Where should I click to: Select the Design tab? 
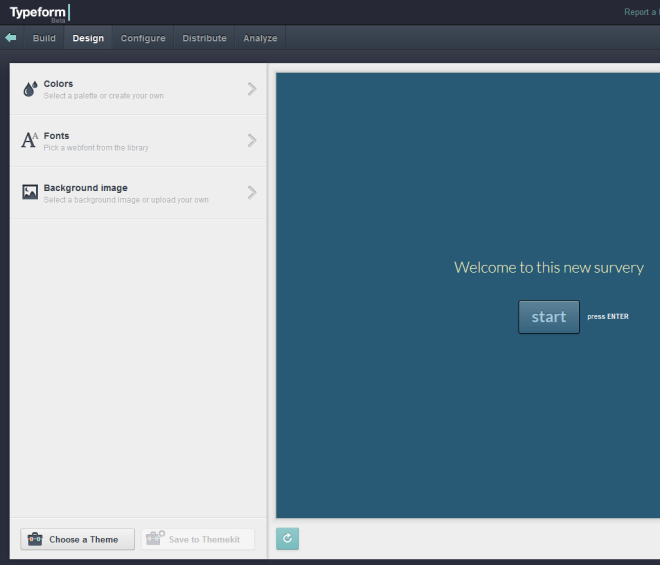tap(88, 39)
